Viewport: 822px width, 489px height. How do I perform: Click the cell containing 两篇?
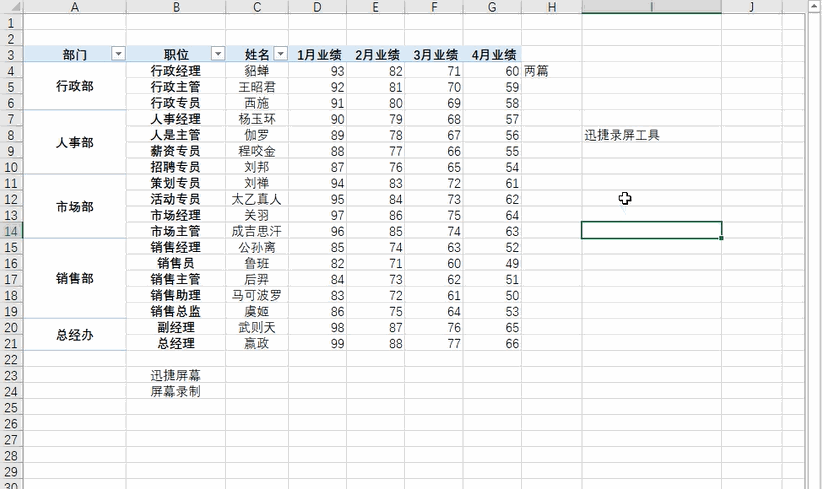[551, 71]
